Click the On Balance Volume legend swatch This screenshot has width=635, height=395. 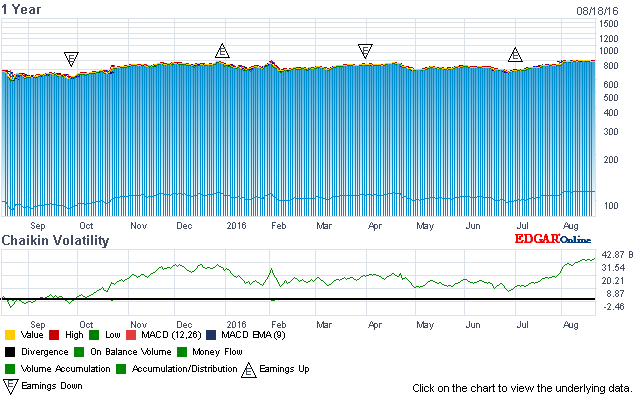tap(79, 352)
